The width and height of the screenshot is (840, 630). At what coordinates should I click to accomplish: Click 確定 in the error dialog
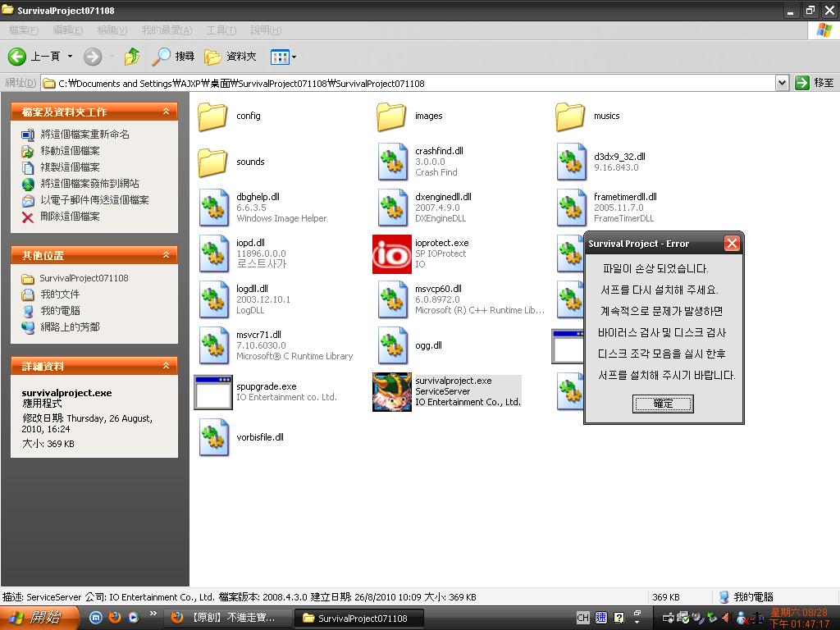[x=663, y=404]
